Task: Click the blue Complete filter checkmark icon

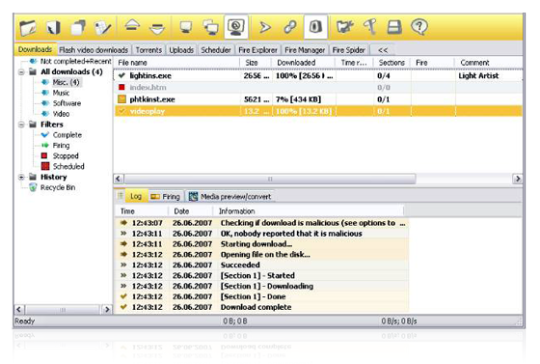Action: tap(45, 135)
